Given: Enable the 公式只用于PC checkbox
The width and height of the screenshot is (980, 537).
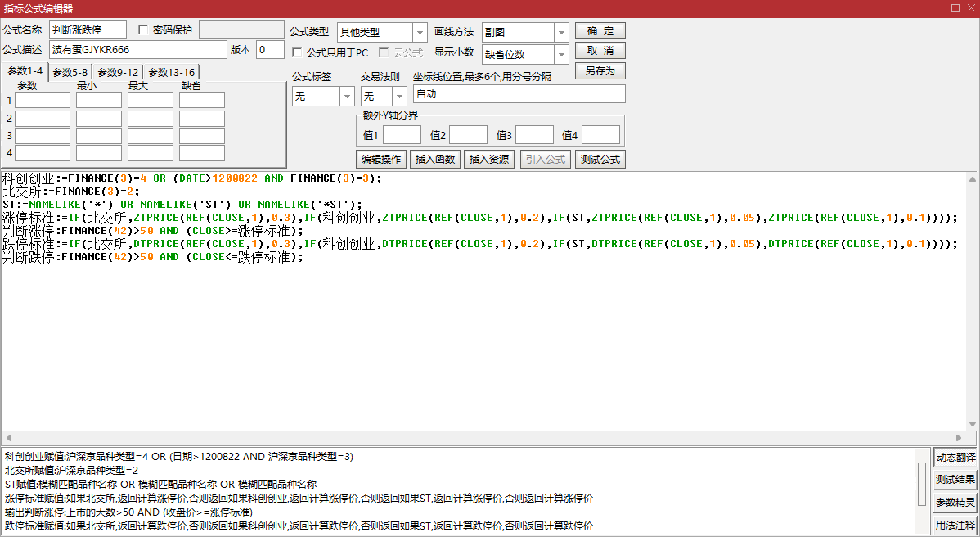Looking at the screenshot, I should click(298, 52).
